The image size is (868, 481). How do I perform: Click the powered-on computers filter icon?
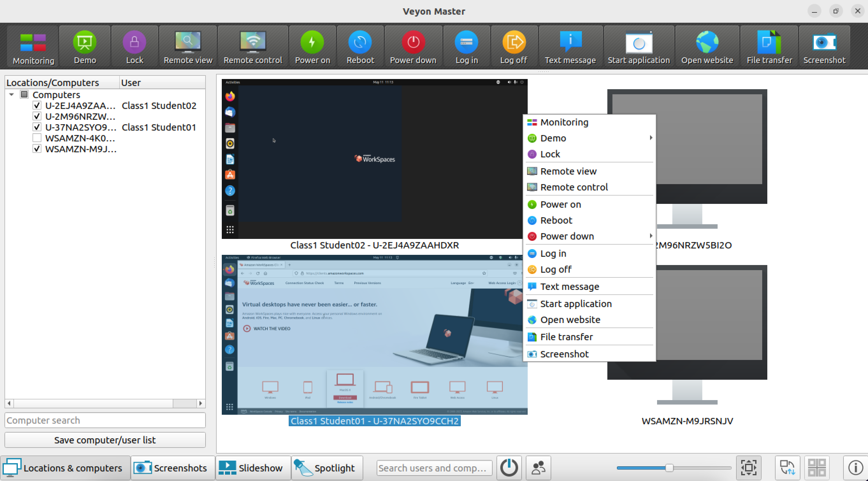click(509, 468)
